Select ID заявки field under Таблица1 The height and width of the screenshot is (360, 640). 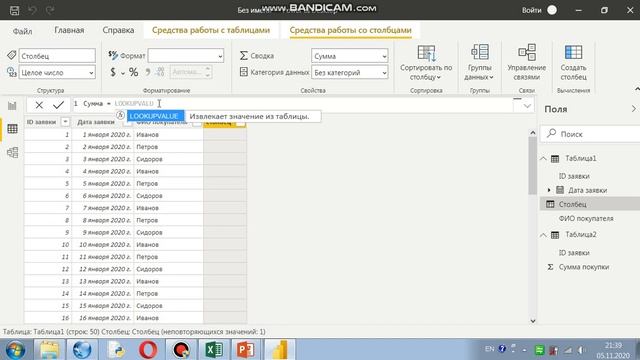574,176
